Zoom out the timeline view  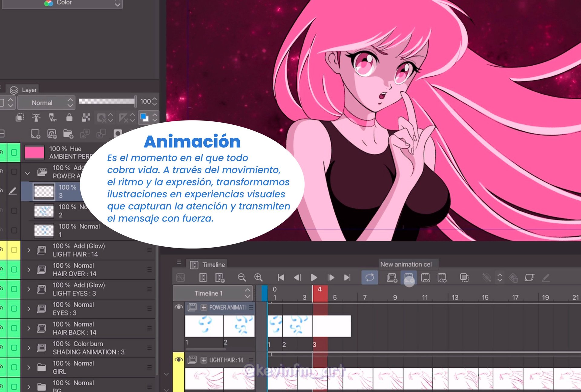click(x=241, y=277)
